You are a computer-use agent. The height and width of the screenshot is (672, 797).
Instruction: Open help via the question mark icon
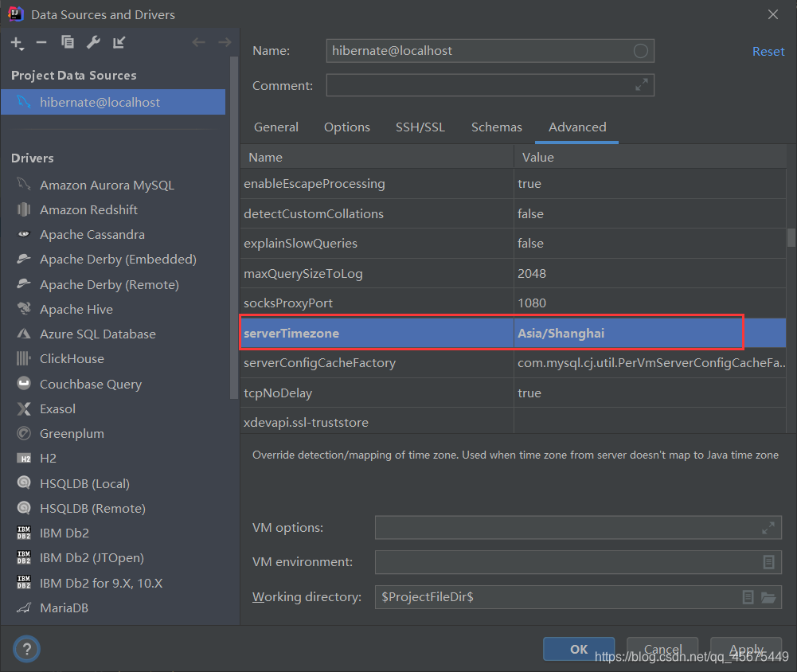point(26,649)
